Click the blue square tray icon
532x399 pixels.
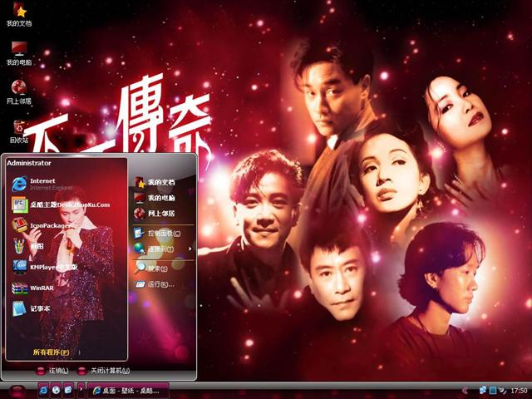493,391
